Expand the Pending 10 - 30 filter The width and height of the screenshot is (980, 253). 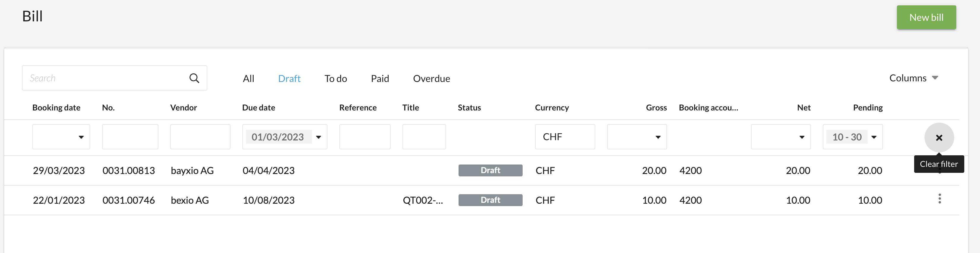(x=874, y=137)
